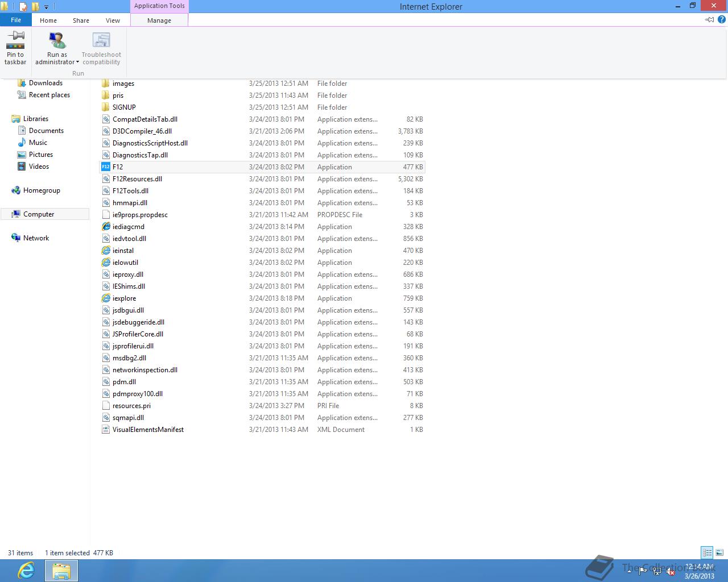
Task: Switch to Details view in status bar
Action: click(707, 552)
